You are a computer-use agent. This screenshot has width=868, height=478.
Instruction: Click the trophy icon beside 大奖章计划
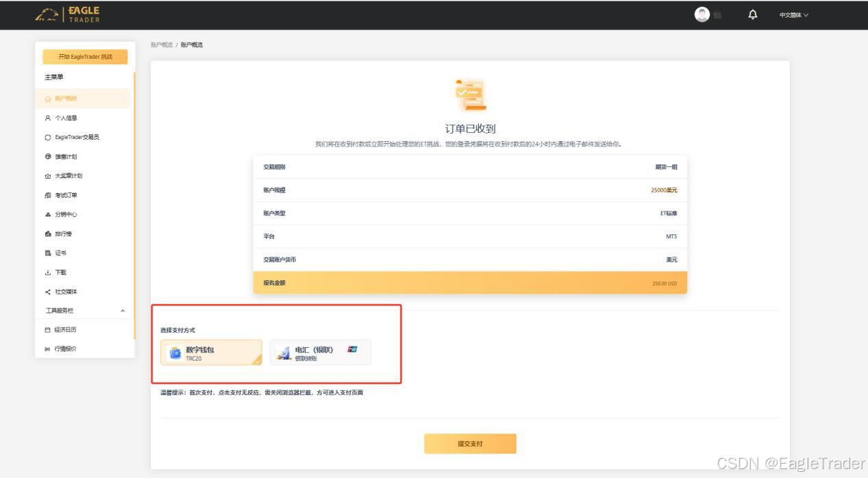tap(48, 176)
